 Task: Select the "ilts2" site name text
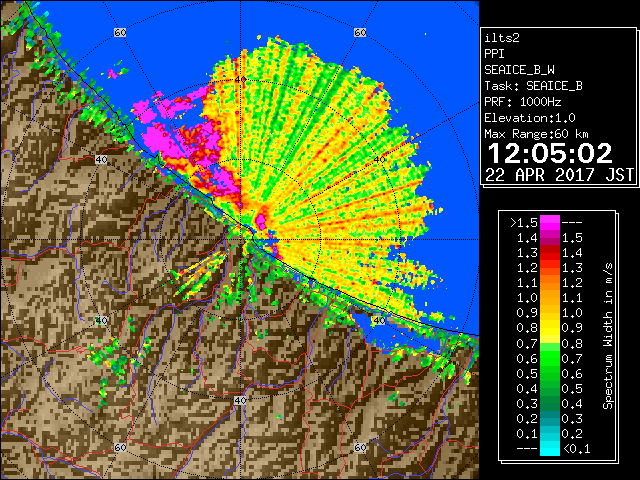[x=502, y=38]
